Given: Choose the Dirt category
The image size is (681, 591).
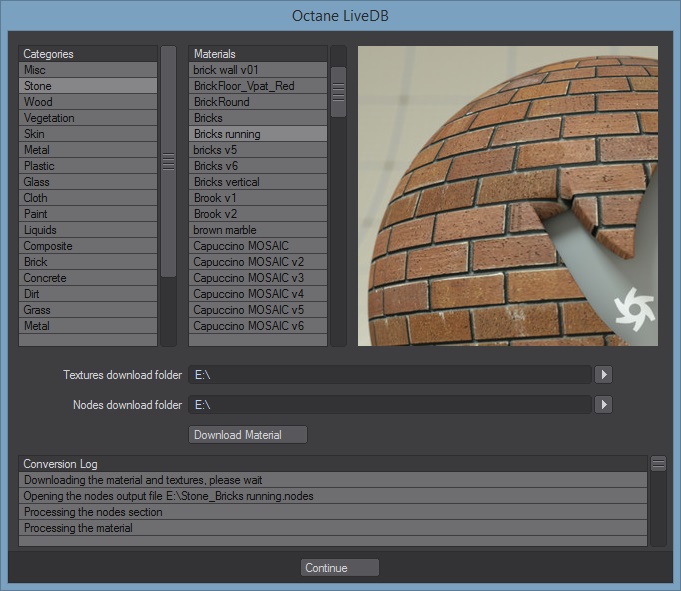Looking at the screenshot, I should click(88, 294).
